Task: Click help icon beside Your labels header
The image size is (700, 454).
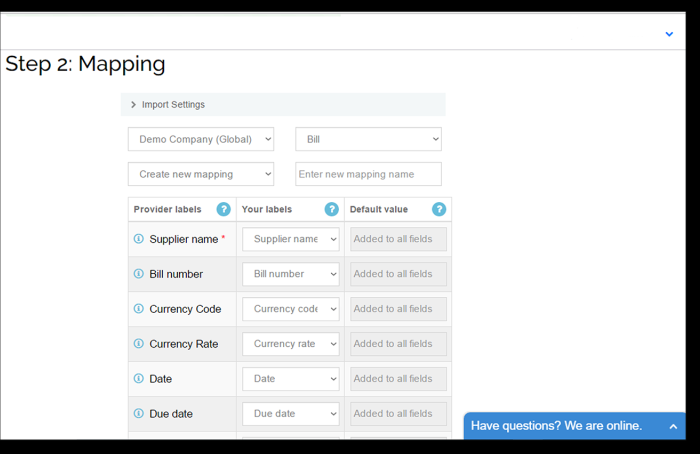Action: point(332,209)
